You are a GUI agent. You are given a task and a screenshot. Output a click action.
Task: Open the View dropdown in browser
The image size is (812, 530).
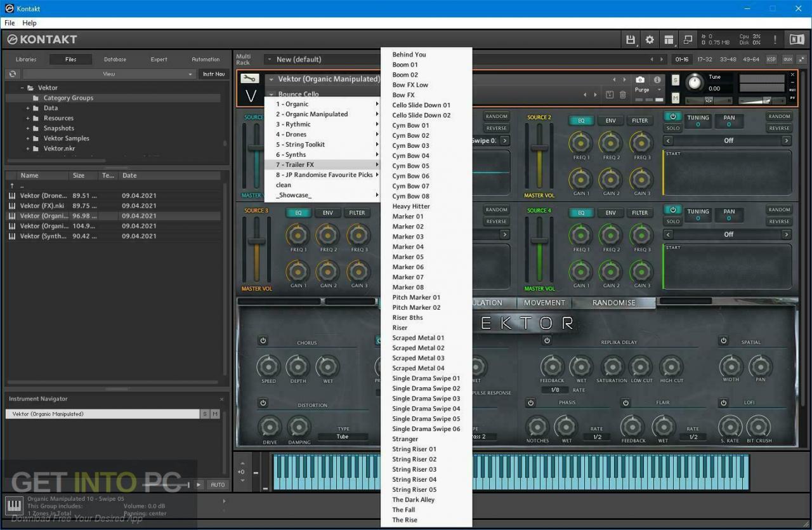point(109,74)
